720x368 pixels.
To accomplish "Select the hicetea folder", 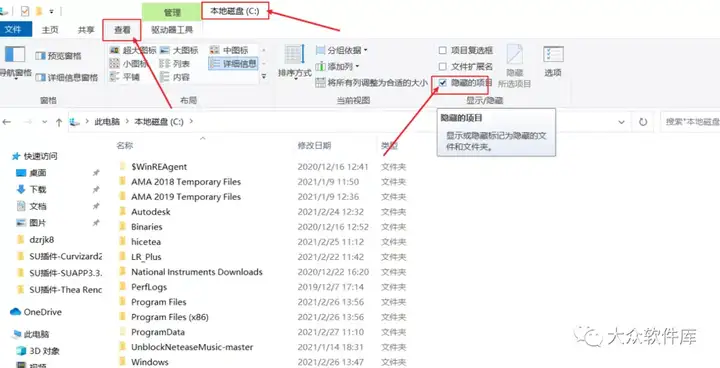I will click(x=146, y=242).
